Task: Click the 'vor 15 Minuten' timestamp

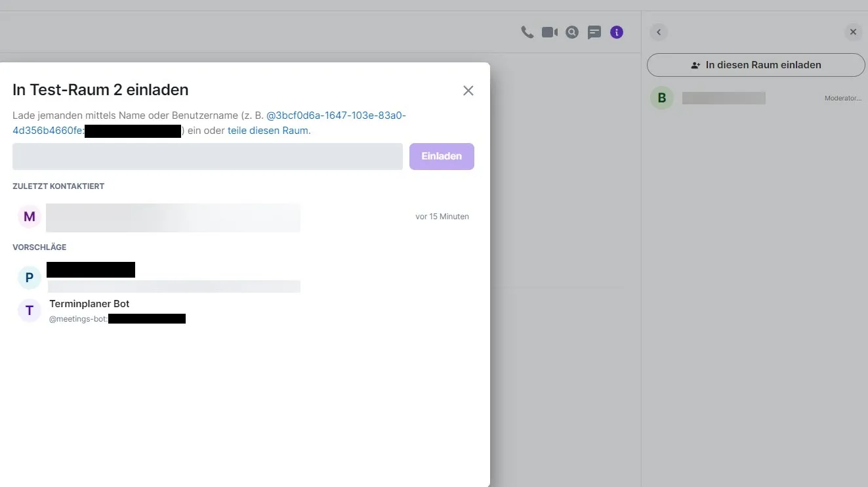Action: pos(442,217)
